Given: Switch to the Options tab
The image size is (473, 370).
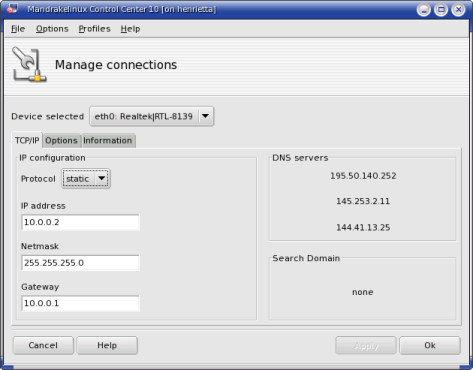Looking at the screenshot, I should (x=61, y=141).
